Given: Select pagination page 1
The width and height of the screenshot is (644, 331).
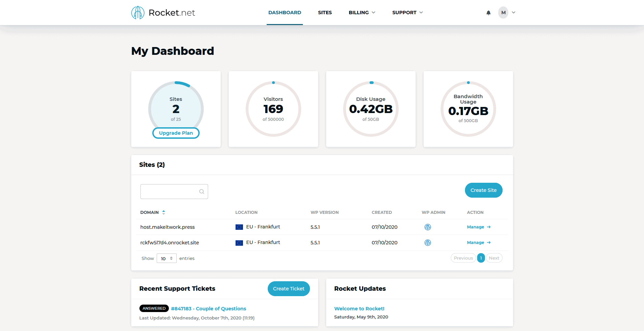Looking at the screenshot, I should (481, 258).
